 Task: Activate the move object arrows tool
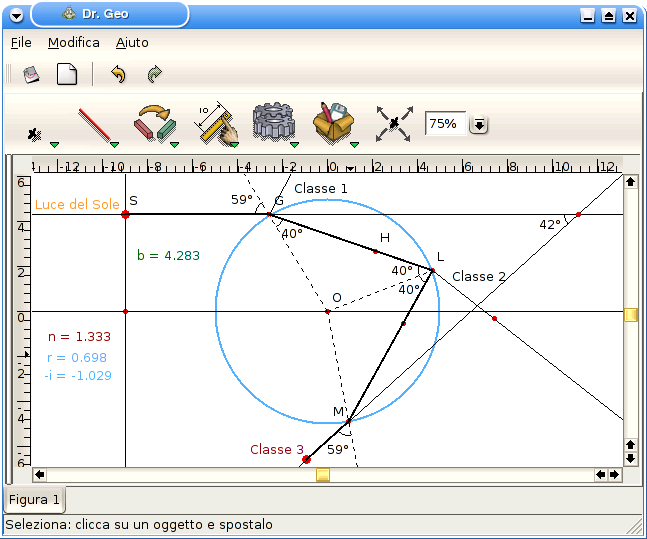coord(393,124)
